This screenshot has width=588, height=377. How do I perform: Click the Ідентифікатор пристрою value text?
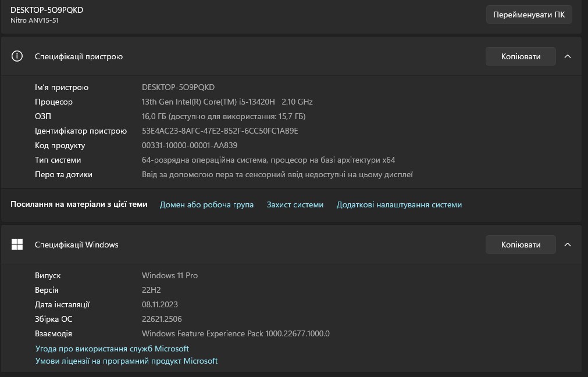click(x=220, y=131)
